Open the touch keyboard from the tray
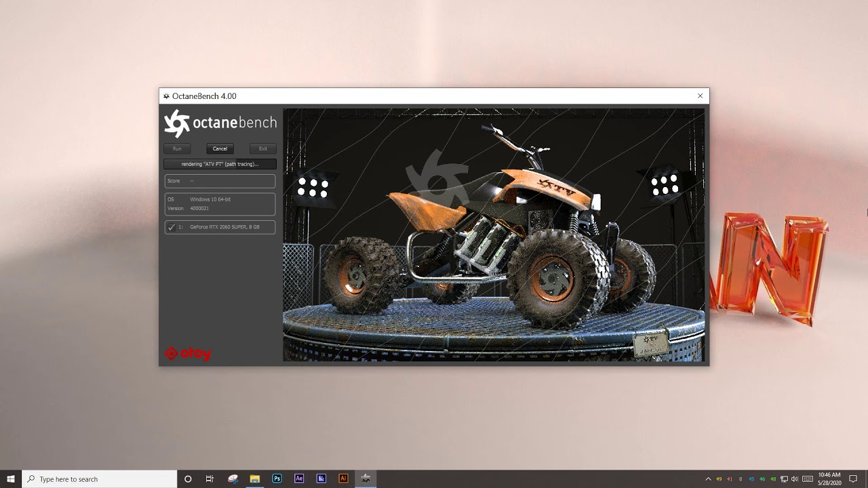The height and width of the screenshot is (488, 868). [808, 479]
